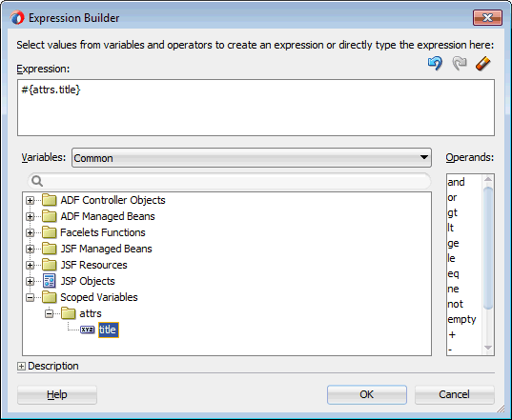The height and width of the screenshot is (420, 512).
Task: Collapse the attrs node
Action: (x=49, y=313)
